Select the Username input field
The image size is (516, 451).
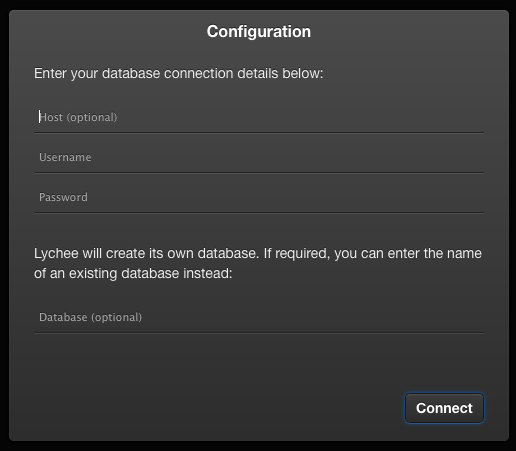click(x=259, y=157)
